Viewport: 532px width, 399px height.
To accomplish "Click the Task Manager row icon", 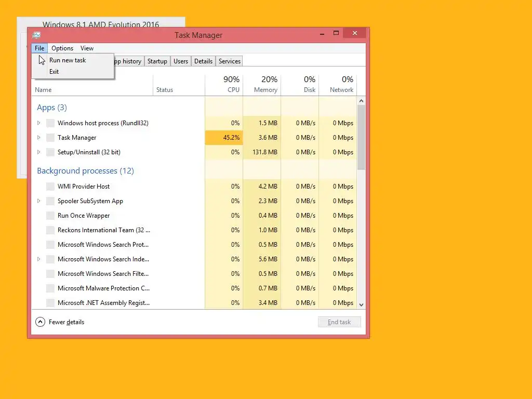I will coord(50,138).
